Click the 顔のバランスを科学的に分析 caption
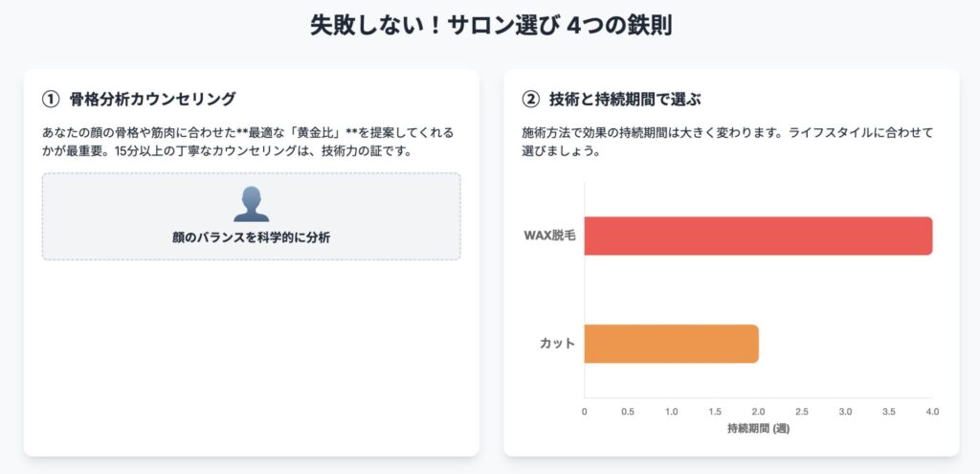The height and width of the screenshot is (474, 980). pyautogui.click(x=252, y=237)
